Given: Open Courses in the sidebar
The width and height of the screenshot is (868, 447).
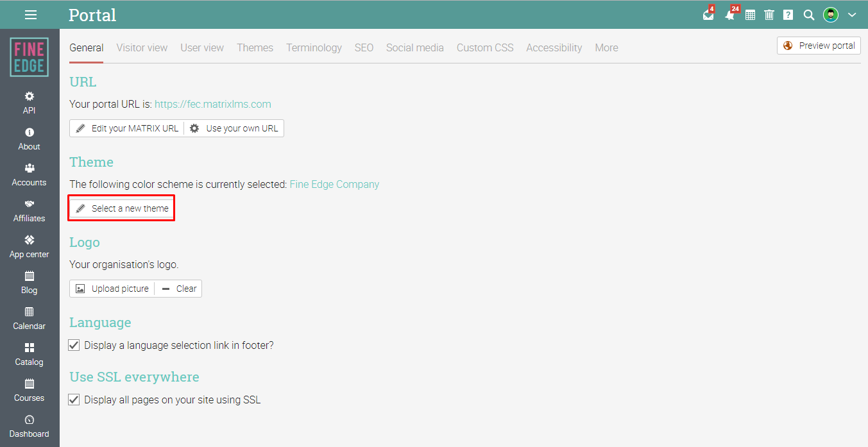Looking at the screenshot, I should pyautogui.click(x=30, y=390).
